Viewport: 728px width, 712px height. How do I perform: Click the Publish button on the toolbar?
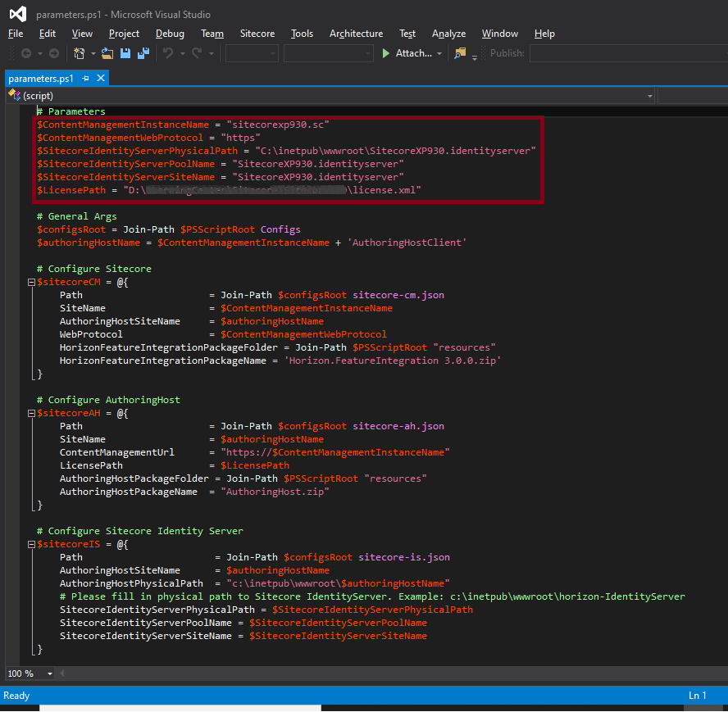coord(506,52)
